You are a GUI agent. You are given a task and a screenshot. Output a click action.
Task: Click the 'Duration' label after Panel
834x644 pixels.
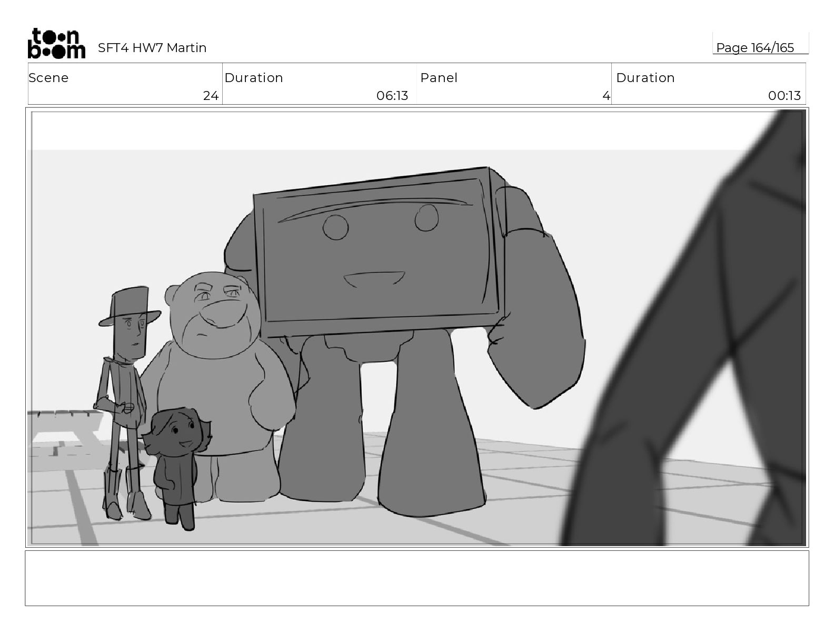646,78
